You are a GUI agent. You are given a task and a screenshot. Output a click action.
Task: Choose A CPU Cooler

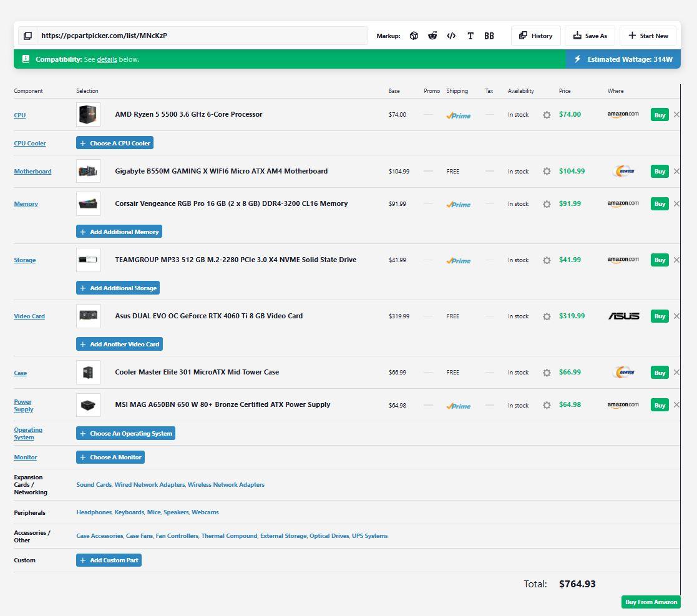115,143
